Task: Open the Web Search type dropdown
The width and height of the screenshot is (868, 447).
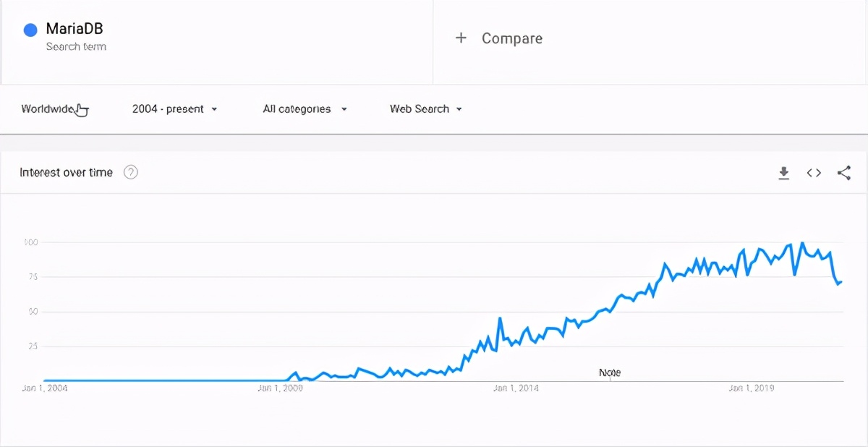Action: point(425,109)
